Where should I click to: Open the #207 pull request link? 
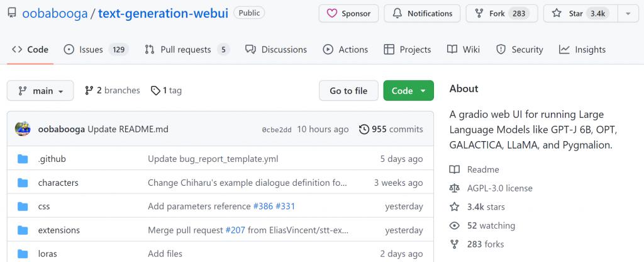click(235, 231)
